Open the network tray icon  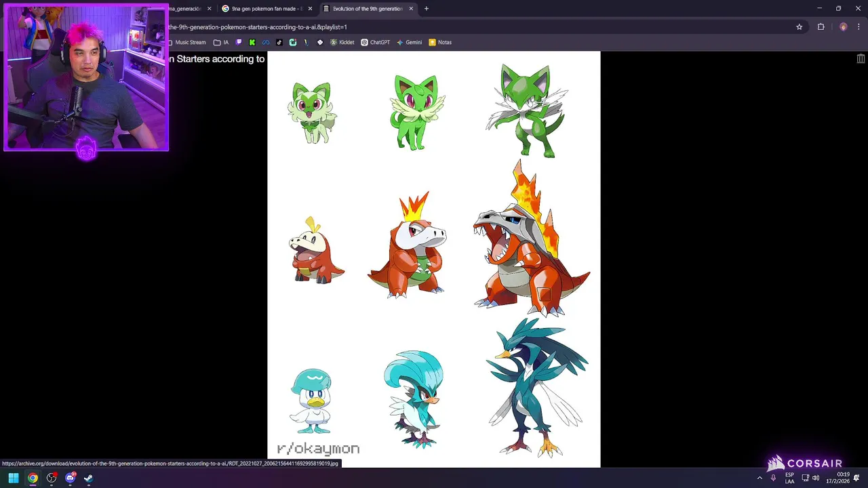806,478
